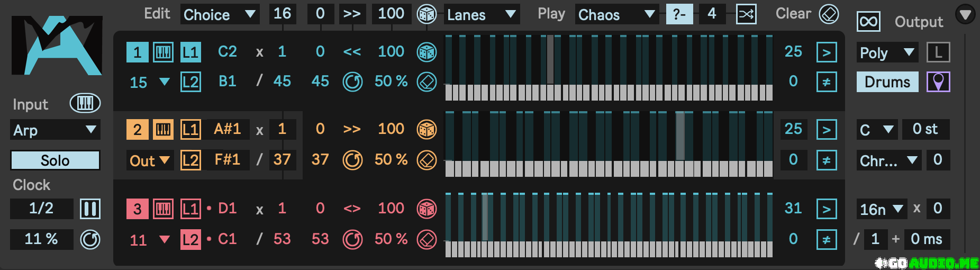This screenshot has height=270, width=980.
Task: Open the Play Chaos dropdown
Action: point(616,14)
